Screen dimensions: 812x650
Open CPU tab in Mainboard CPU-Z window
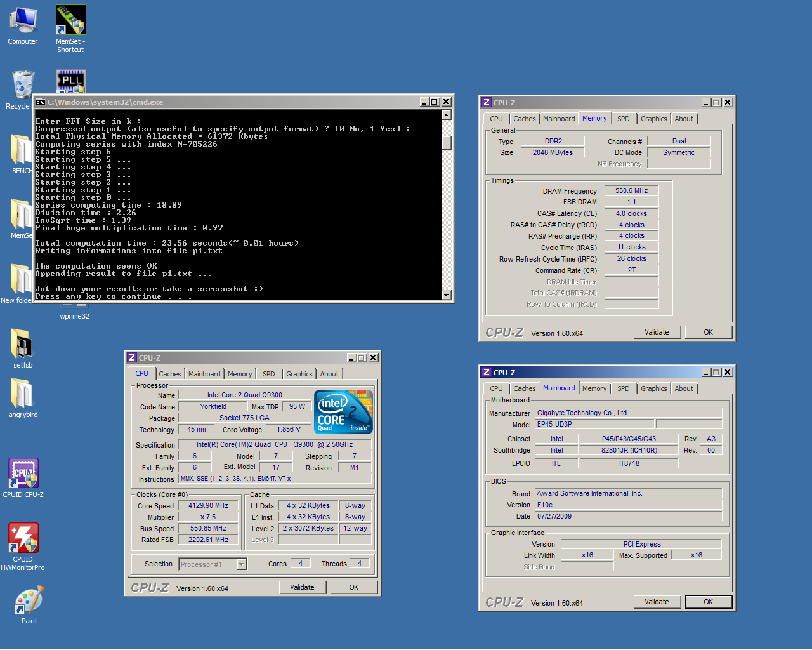point(496,388)
